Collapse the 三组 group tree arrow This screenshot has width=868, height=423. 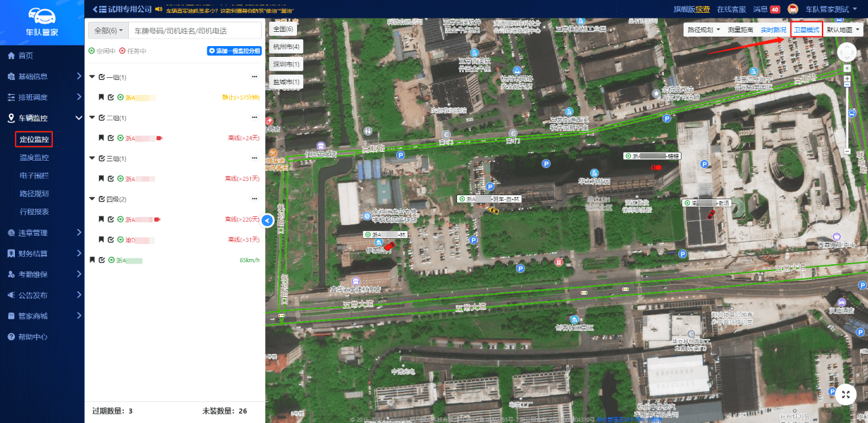[x=92, y=158]
